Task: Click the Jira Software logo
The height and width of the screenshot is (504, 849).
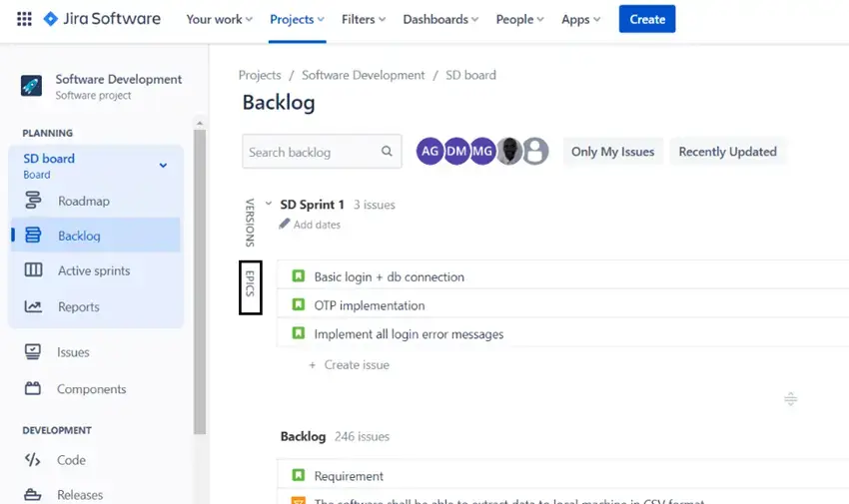Action: (x=102, y=19)
